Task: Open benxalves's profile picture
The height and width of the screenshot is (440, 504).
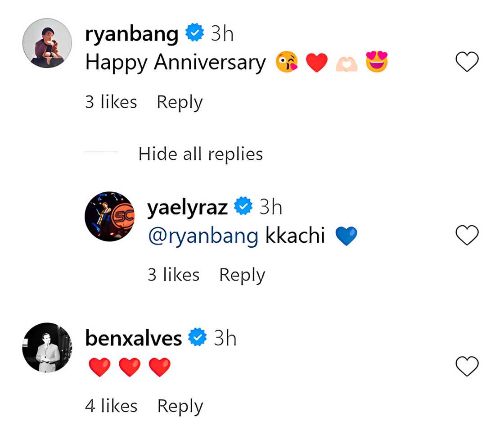Action: 47,347
